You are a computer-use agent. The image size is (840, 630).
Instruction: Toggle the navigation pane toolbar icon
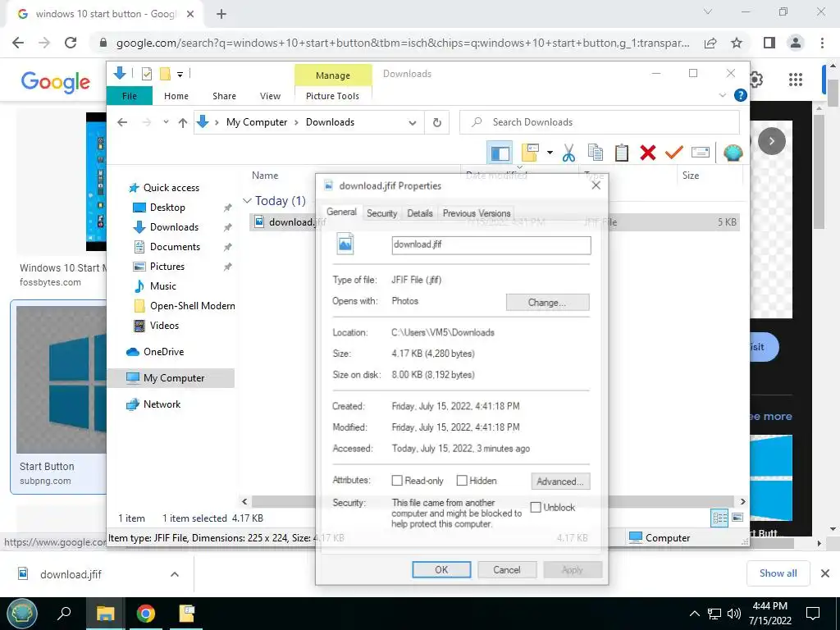coord(500,153)
